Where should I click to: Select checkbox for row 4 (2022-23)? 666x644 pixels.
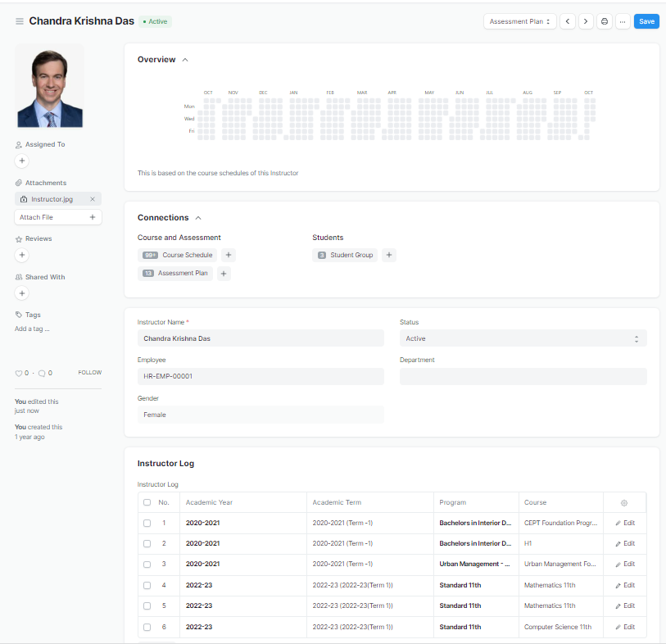147,585
